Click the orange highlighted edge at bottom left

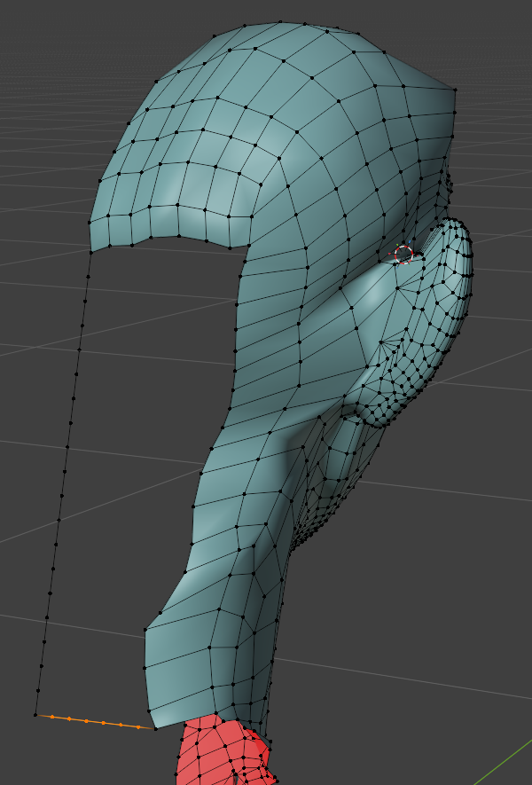[104, 723]
